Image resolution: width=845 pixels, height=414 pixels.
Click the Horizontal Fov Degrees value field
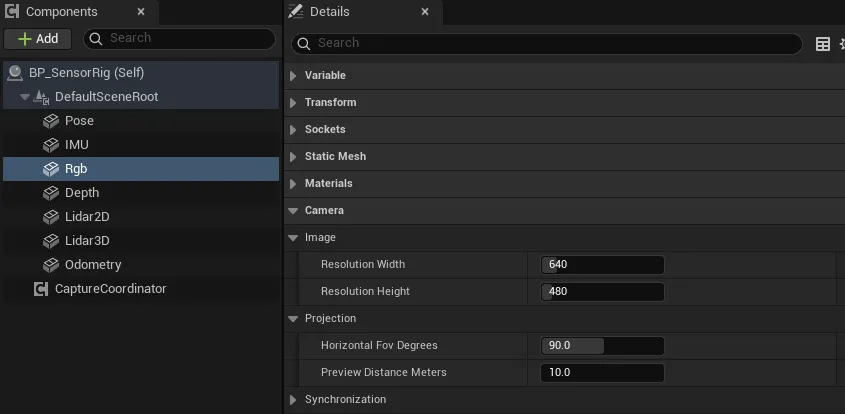click(602, 346)
